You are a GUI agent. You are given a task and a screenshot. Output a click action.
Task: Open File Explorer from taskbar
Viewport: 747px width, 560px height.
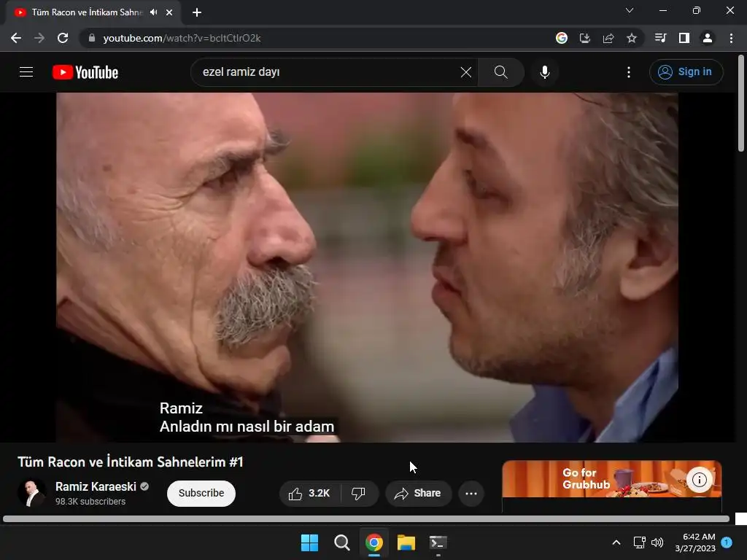[x=406, y=542]
